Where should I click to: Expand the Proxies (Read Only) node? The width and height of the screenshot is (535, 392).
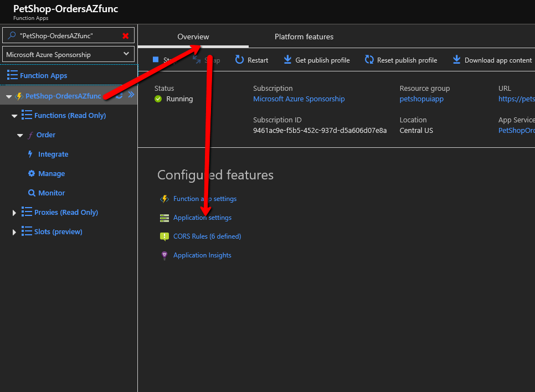14,213
